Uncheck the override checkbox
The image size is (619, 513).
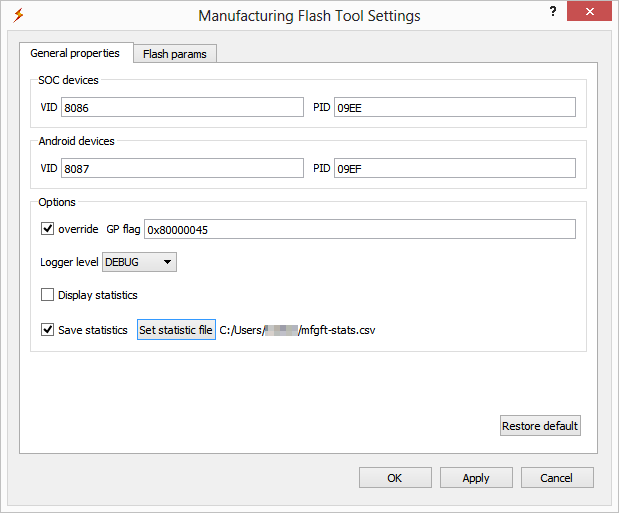(48, 229)
